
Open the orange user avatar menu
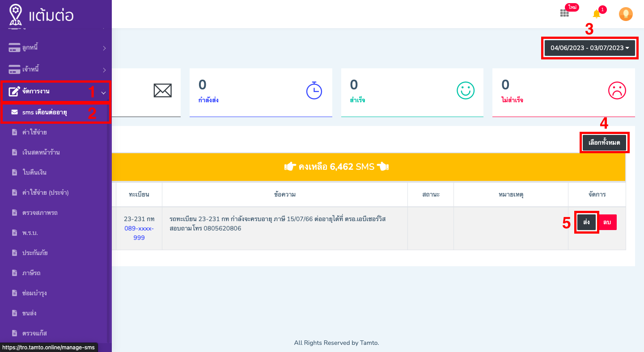coord(626,14)
